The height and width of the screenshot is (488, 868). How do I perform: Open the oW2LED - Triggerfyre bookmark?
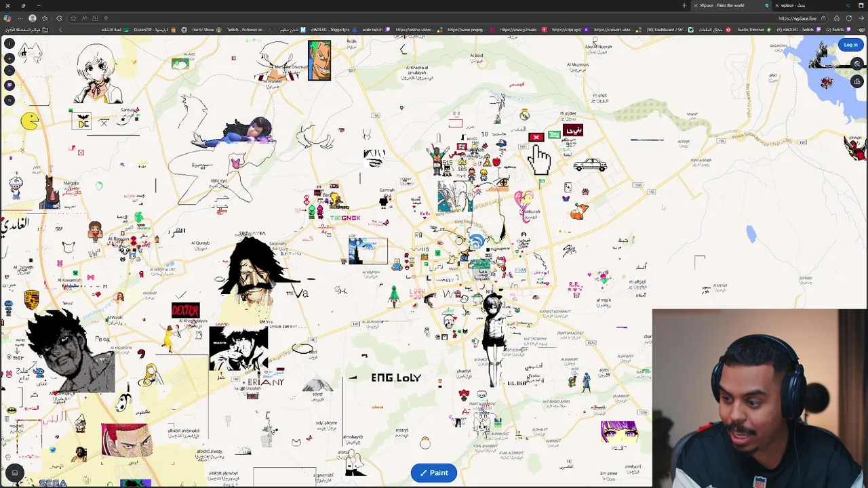click(334, 30)
